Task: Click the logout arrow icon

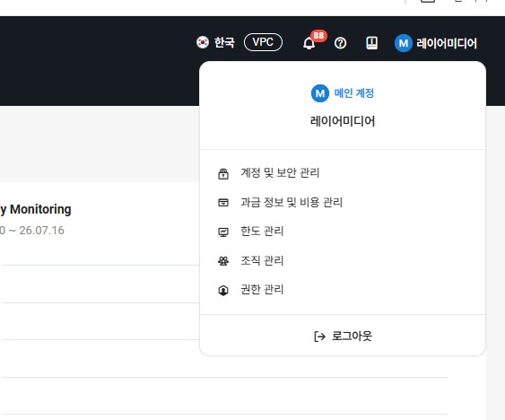Action: coord(319,337)
